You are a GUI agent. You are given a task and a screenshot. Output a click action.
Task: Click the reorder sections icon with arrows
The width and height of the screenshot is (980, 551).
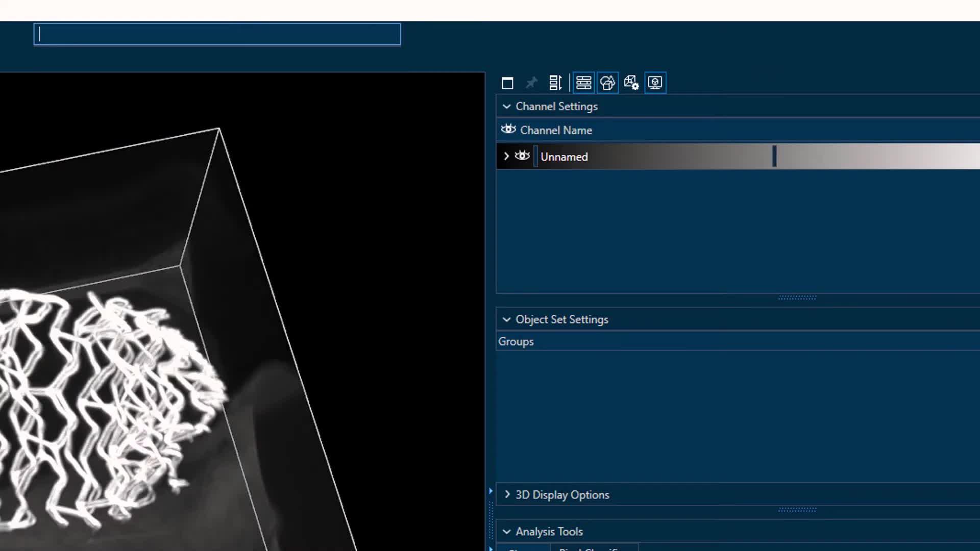click(555, 83)
